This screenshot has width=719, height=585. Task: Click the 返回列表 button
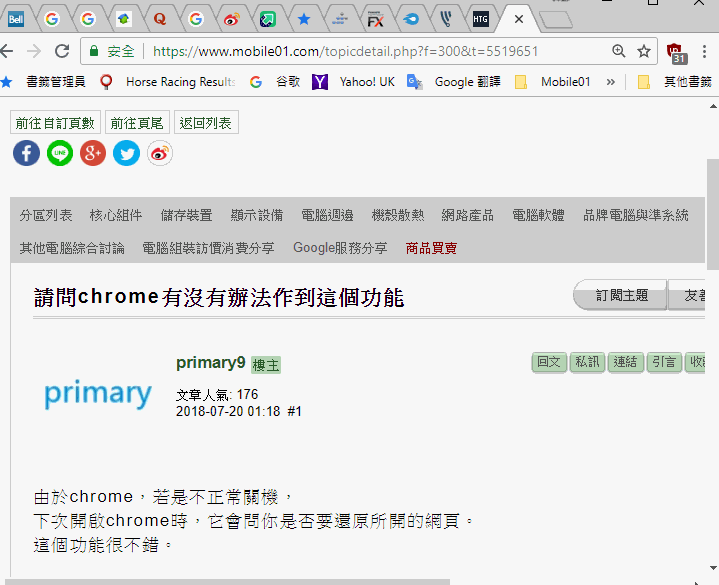tap(206, 122)
